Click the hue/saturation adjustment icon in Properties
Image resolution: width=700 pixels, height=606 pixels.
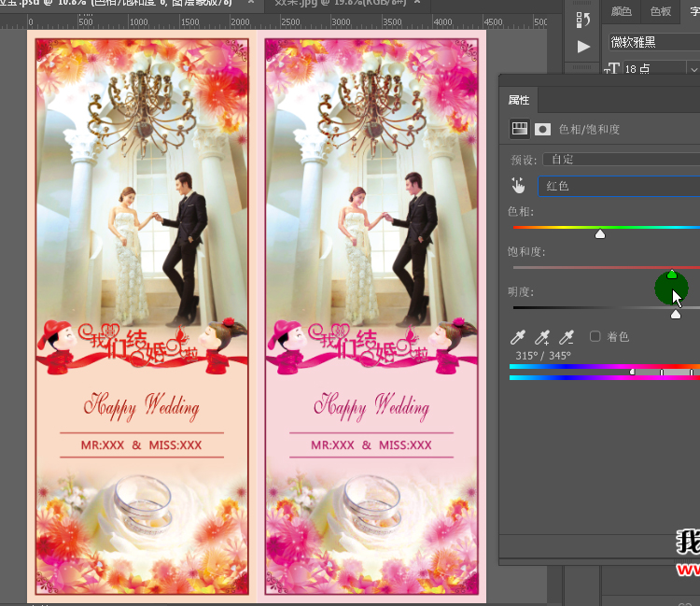pos(520,129)
